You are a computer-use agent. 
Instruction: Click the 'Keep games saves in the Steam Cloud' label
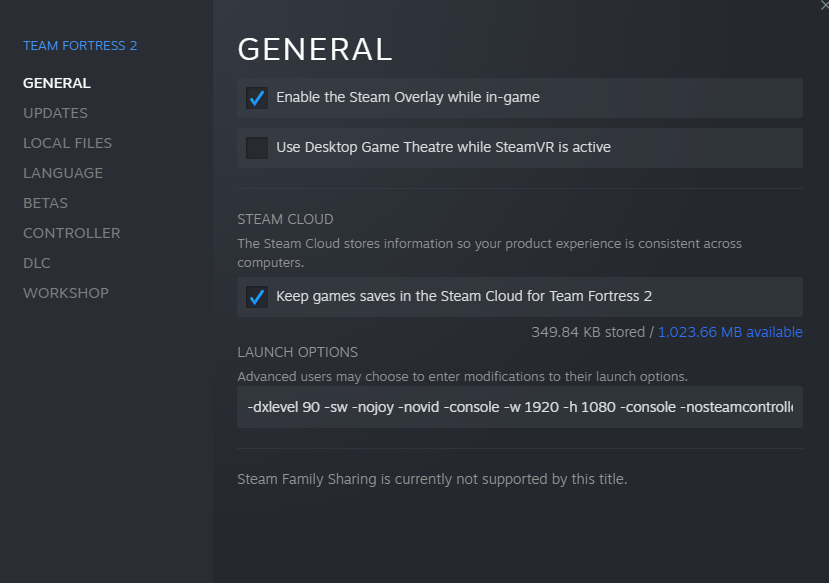464,297
